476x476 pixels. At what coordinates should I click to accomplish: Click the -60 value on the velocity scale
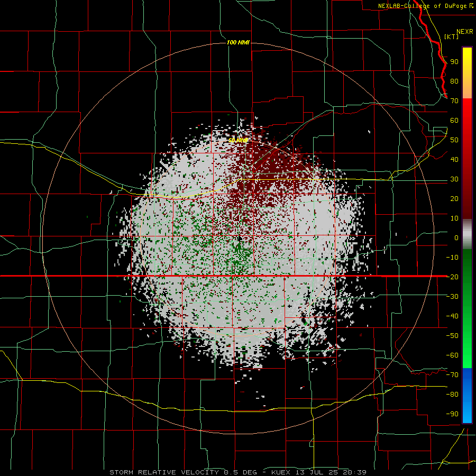tap(452, 355)
